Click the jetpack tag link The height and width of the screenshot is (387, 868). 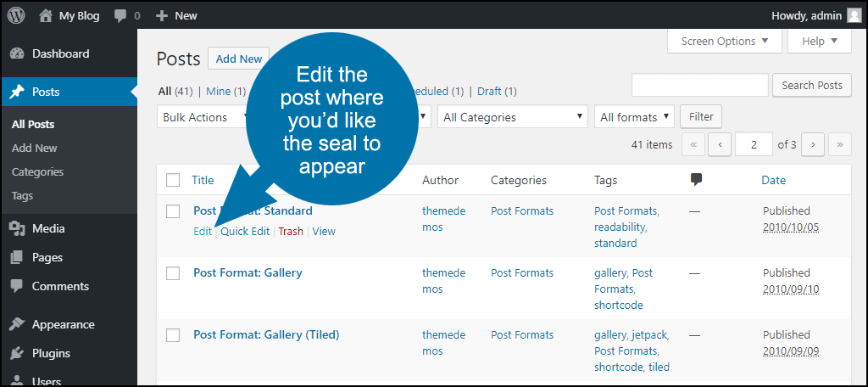point(649,335)
